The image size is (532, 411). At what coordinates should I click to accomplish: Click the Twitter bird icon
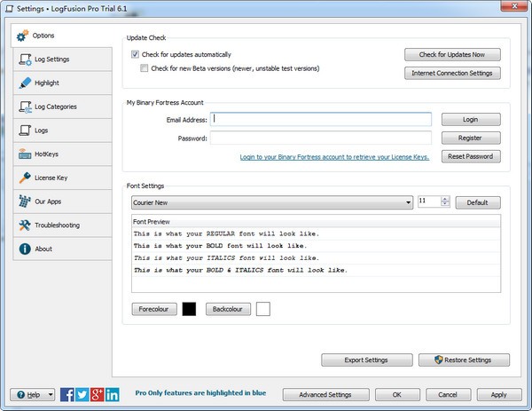pos(82,394)
